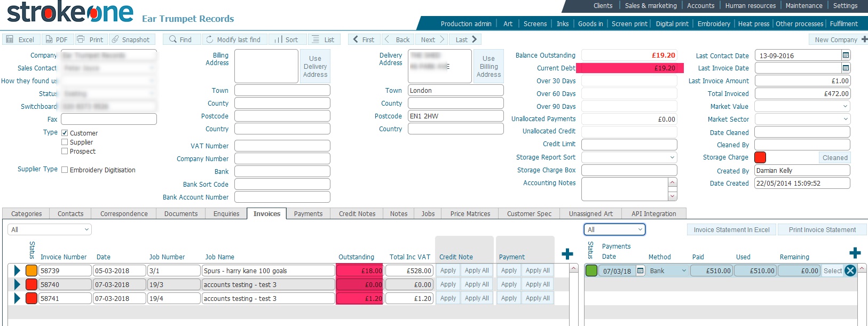Uncheck the Customer type checkbox
The width and height of the screenshot is (868, 326).
pos(65,133)
